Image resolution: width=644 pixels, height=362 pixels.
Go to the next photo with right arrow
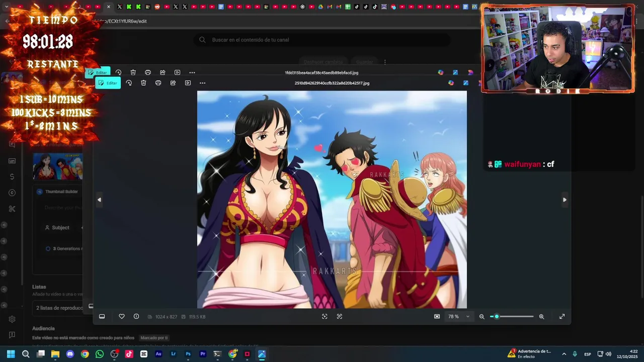click(565, 200)
